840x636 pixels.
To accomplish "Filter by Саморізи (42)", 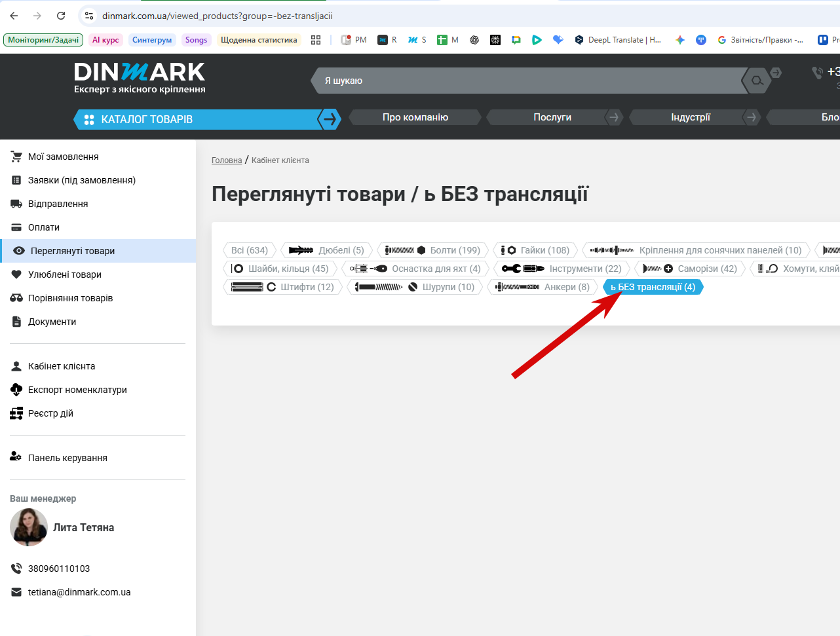I will 690,269.
